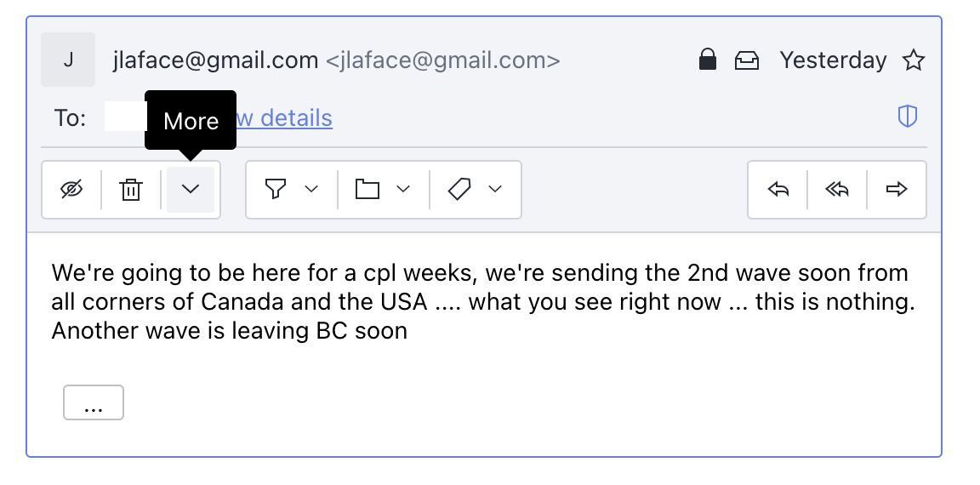The width and height of the screenshot is (980, 485).
Task: Click the lock encryption icon
Action: click(x=708, y=60)
